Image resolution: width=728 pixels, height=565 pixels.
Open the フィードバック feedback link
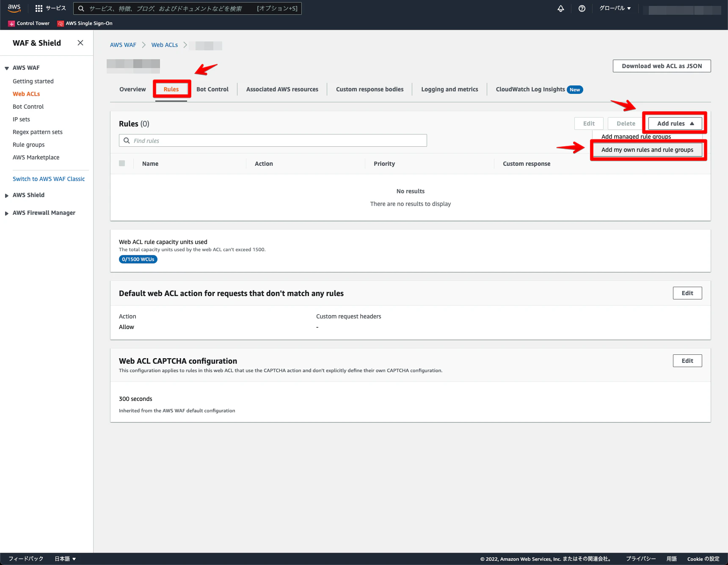(26, 559)
